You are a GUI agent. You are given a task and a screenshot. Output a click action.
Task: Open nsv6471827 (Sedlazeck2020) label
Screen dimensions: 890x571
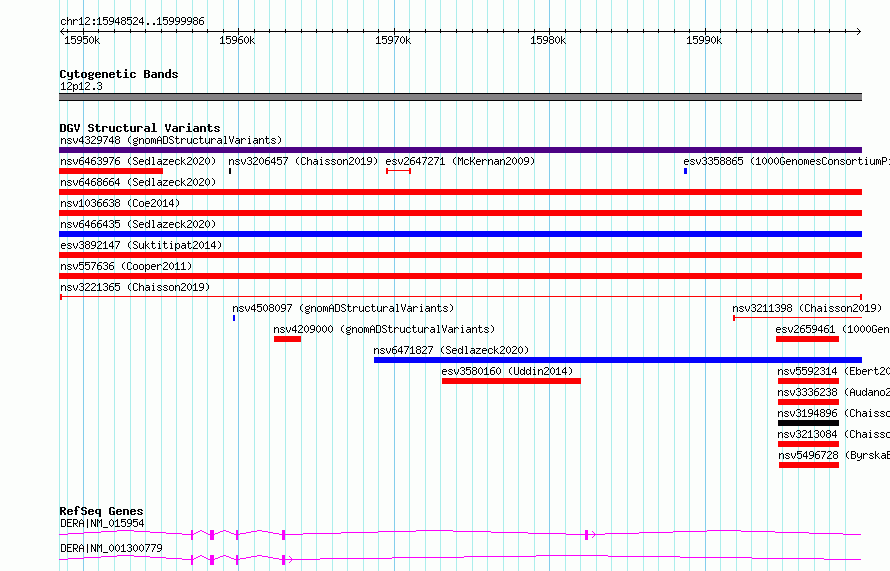[451, 350]
